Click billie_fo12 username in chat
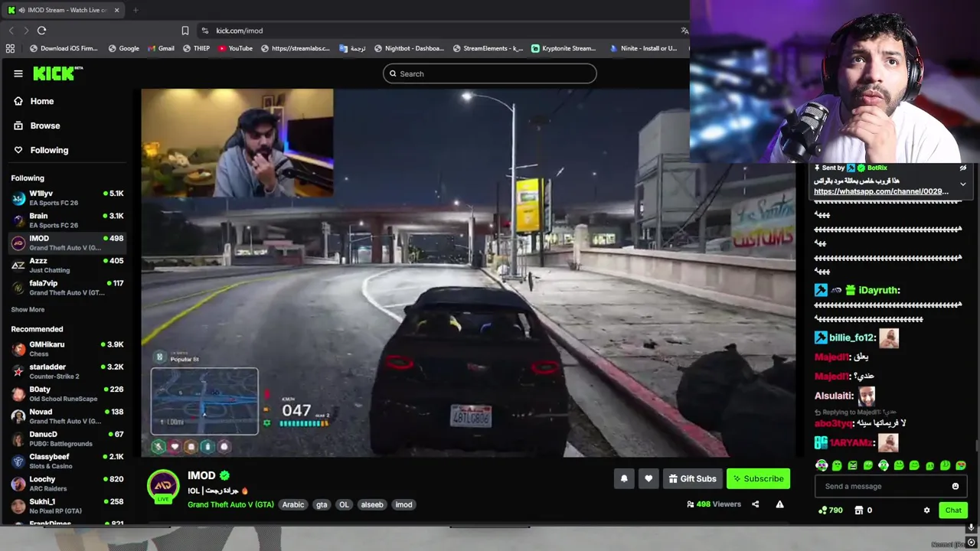 851,337
